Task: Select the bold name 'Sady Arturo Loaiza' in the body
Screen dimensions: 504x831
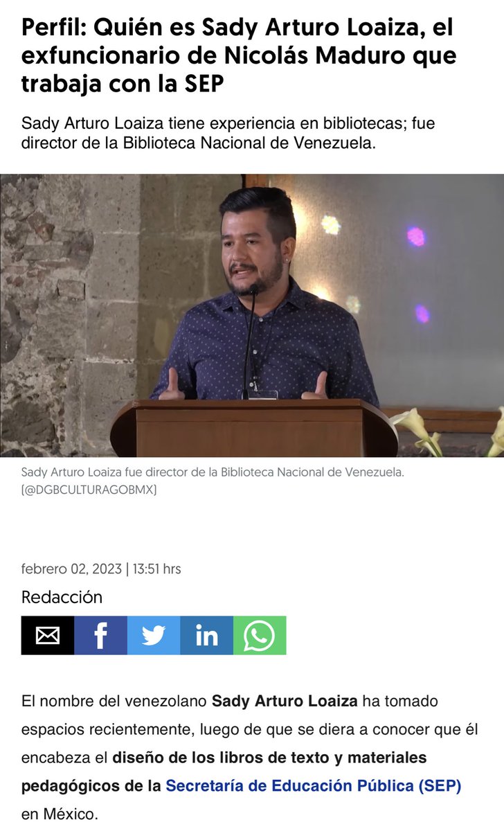Action: 285,701
